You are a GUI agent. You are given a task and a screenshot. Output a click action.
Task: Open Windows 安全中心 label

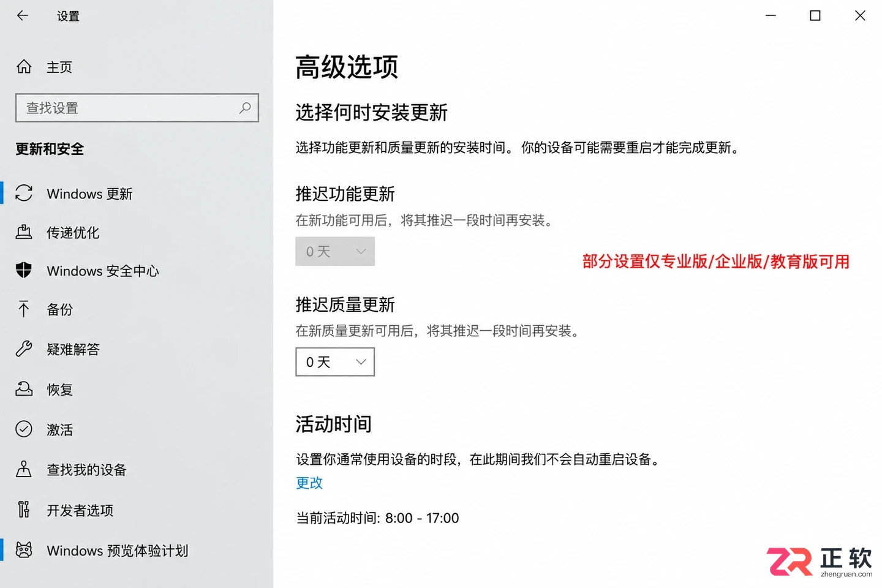point(103,271)
